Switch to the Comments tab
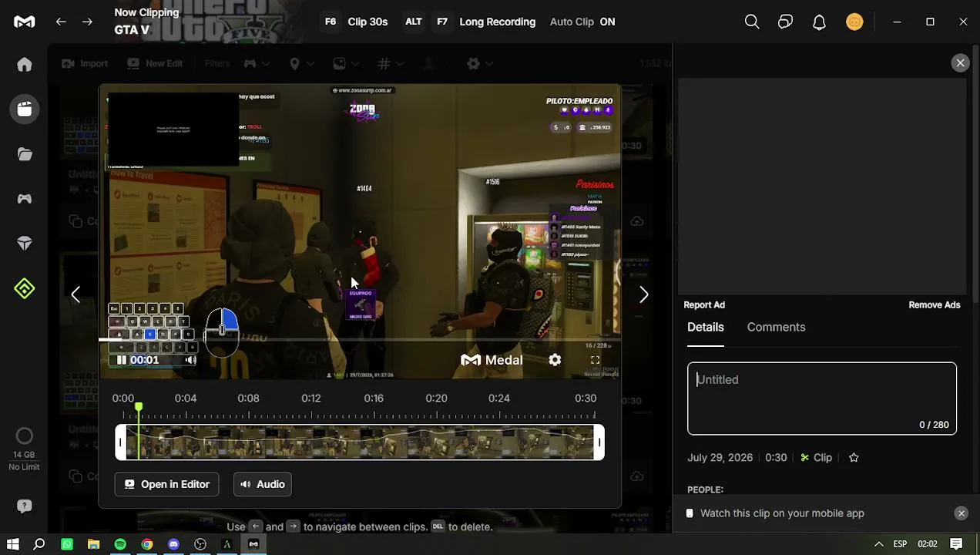980x555 pixels. tap(776, 327)
